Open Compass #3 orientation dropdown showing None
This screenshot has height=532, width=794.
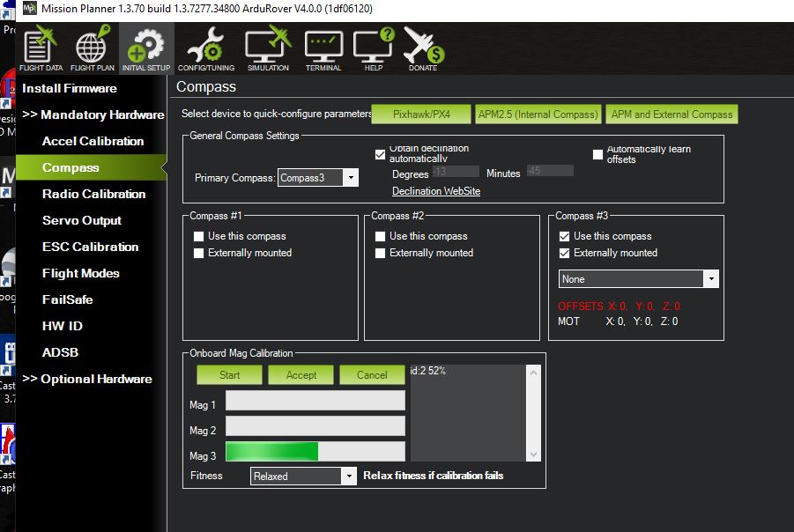click(639, 279)
